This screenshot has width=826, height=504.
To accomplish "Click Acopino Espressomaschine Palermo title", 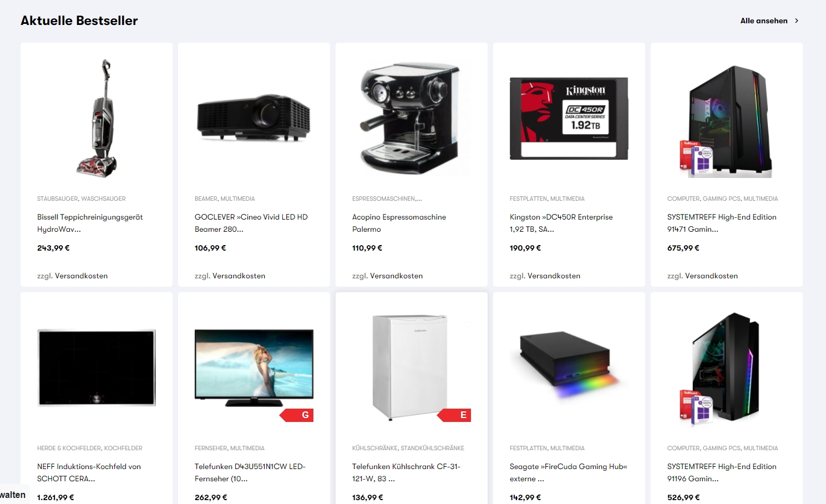I will click(x=399, y=223).
